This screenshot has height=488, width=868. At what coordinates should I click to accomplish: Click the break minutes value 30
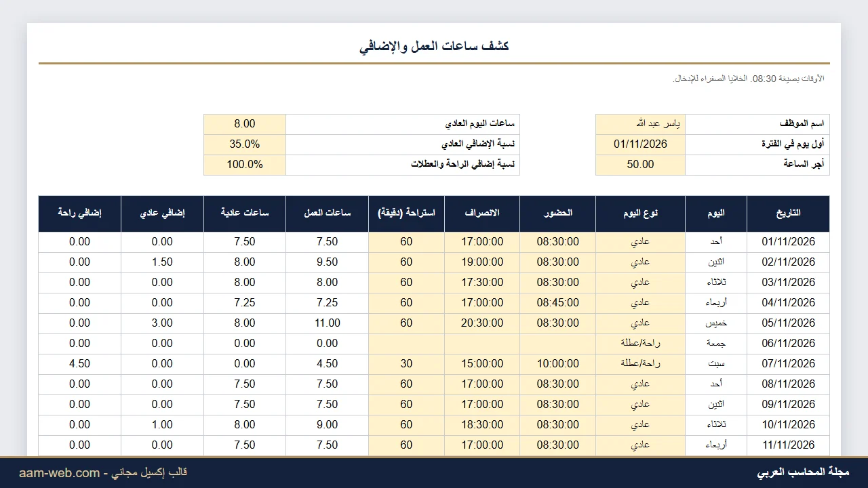click(x=406, y=364)
